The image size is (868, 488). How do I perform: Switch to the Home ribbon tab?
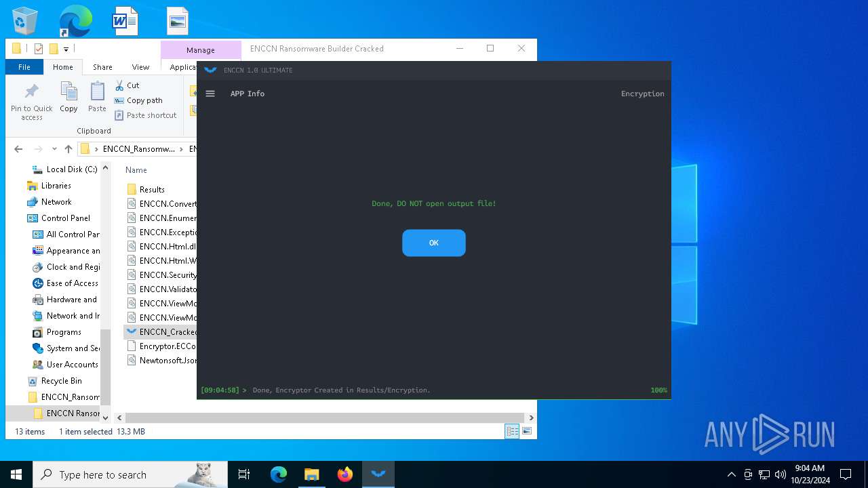coord(63,67)
